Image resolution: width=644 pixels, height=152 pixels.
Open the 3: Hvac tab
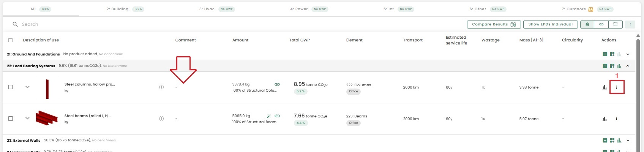[x=207, y=9]
